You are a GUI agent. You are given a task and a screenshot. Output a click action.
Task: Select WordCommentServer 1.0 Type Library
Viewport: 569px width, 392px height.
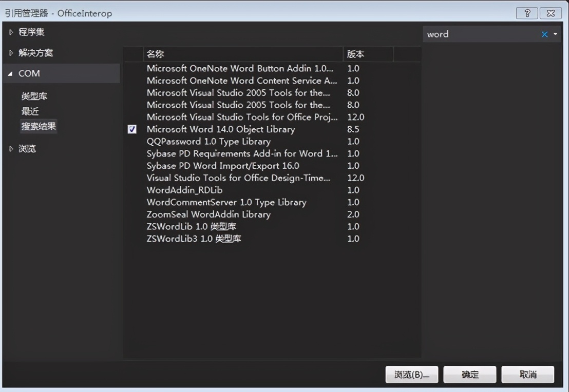click(226, 202)
